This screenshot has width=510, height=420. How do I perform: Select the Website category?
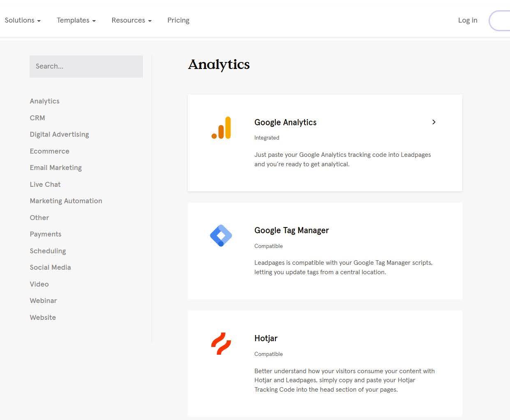pos(43,317)
